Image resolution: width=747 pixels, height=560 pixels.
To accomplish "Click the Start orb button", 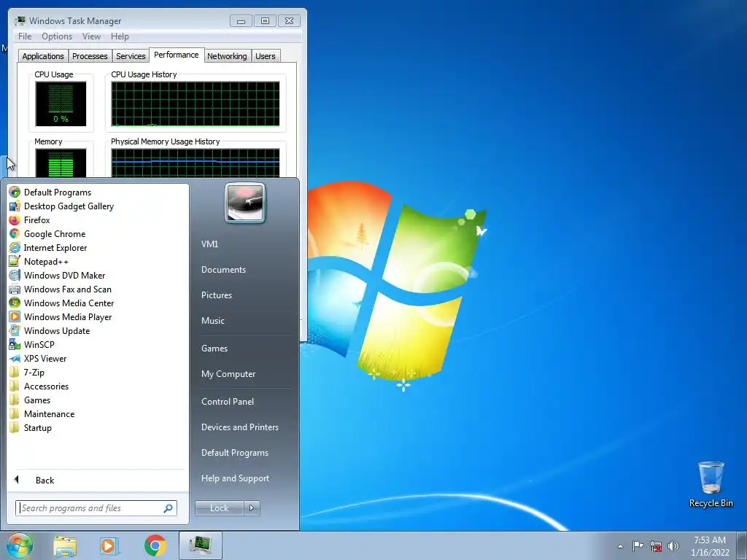I will pos(19,545).
